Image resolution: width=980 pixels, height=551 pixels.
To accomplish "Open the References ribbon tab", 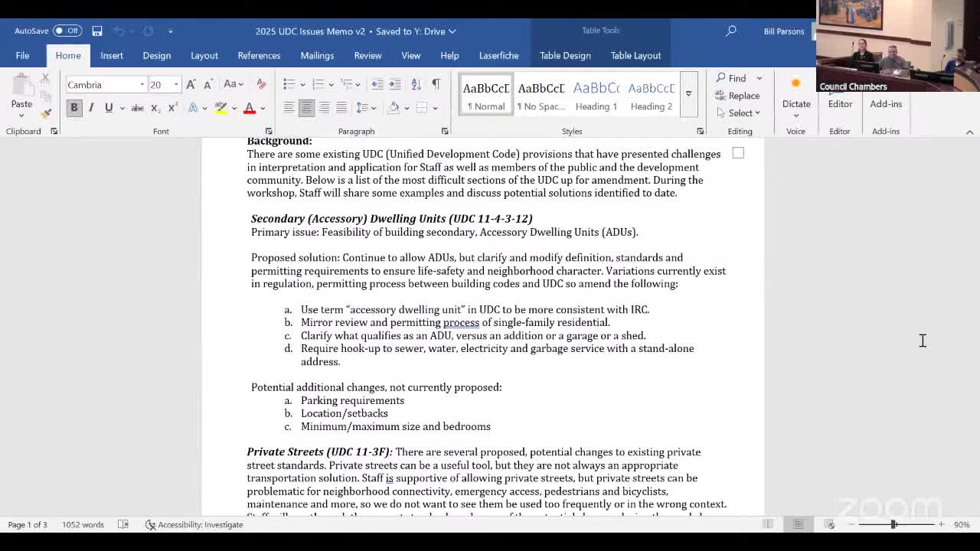I will [259, 55].
